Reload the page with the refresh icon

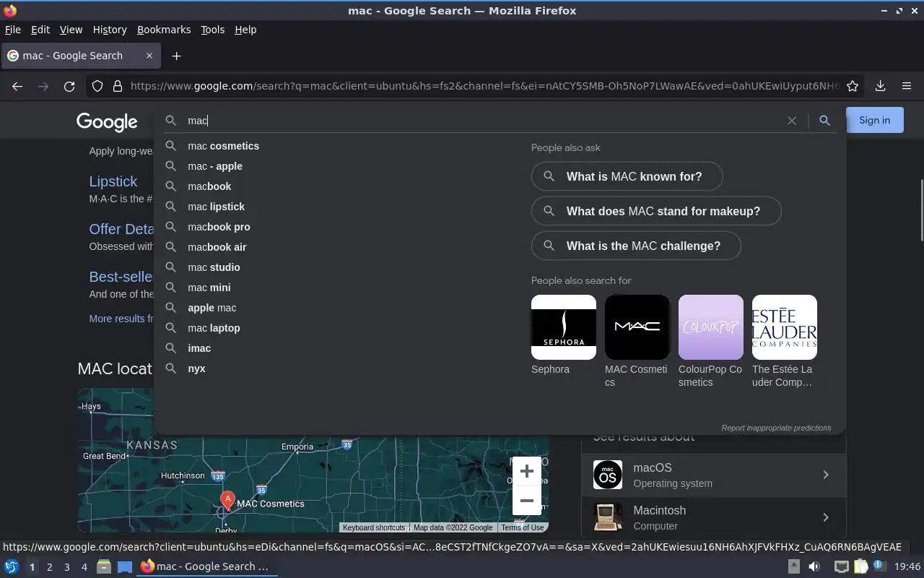(69, 86)
